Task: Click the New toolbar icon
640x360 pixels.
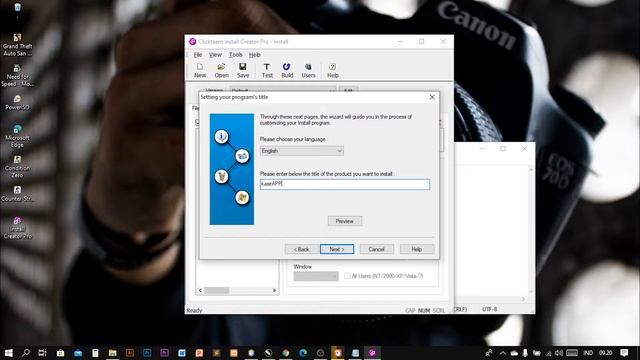Action: [x=200, y=70]
